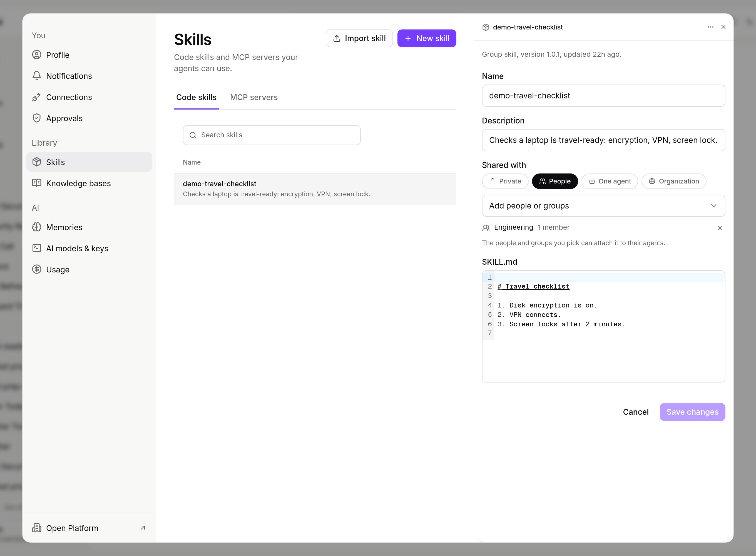The image size is (756, 556).
Task: Click the Knowledge bases book icon
Action: pos(37,183)
